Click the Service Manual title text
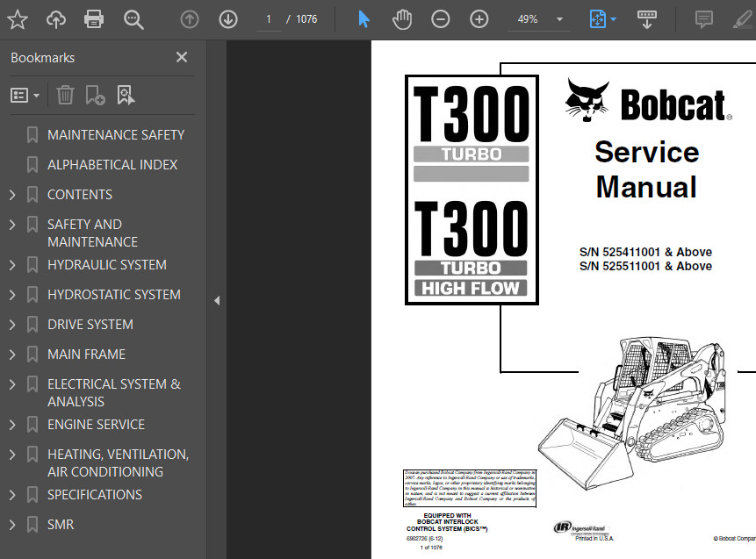The width and height of the screenshot is (756, 559). [x=646, y=169]
